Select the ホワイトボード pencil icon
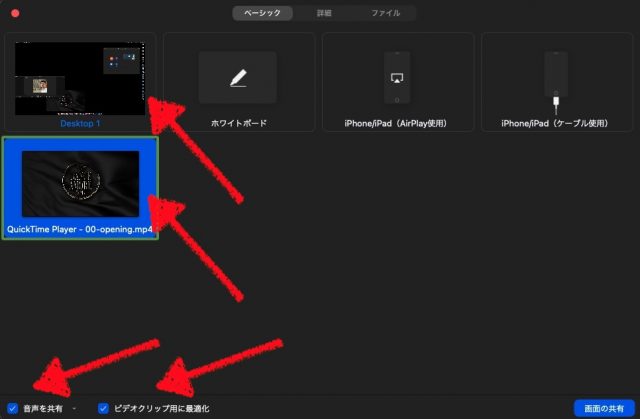The height and width of the screenshot is (419, 640). click(238, 78)
